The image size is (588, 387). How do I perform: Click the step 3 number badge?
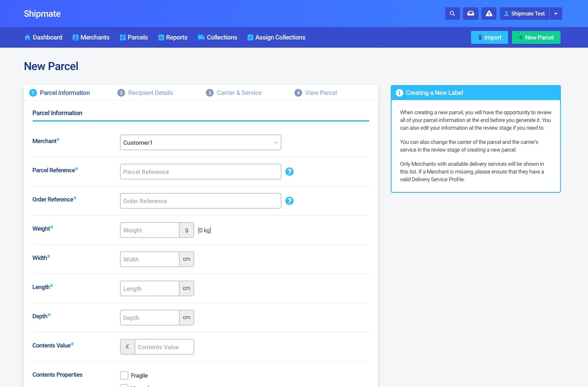(210, 93)
